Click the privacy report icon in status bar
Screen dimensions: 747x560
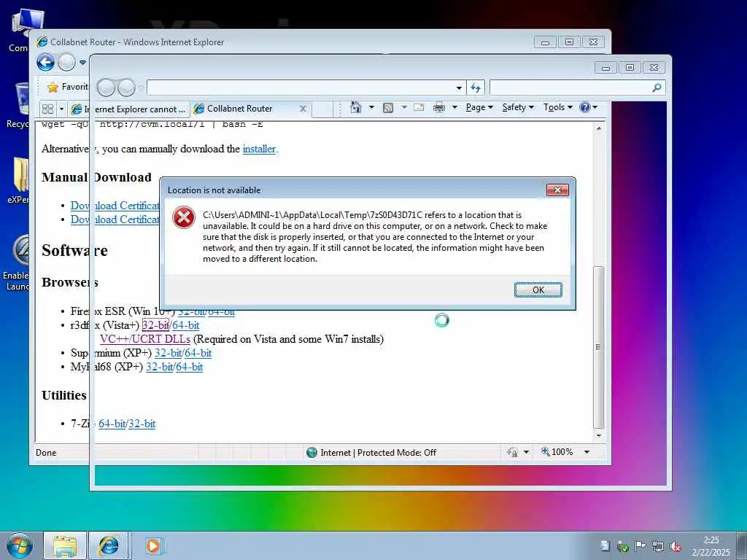tap(513, 452)
